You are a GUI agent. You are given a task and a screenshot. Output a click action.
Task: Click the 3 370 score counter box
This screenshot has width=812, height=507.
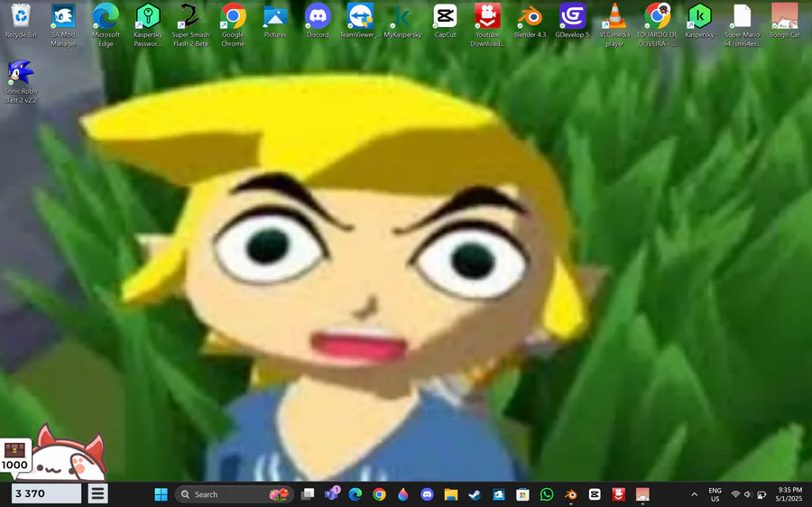pos(47,493)
